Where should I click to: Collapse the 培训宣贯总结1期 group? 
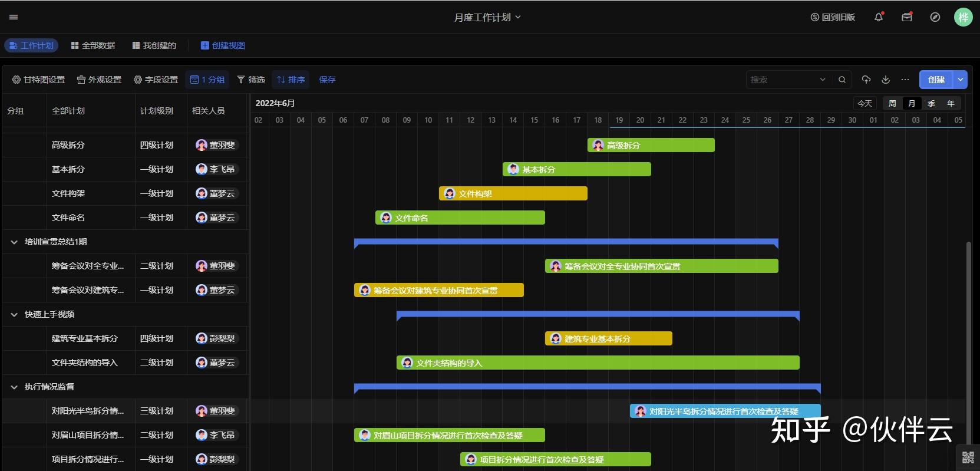pyautogui.click(x=14, y=242)
